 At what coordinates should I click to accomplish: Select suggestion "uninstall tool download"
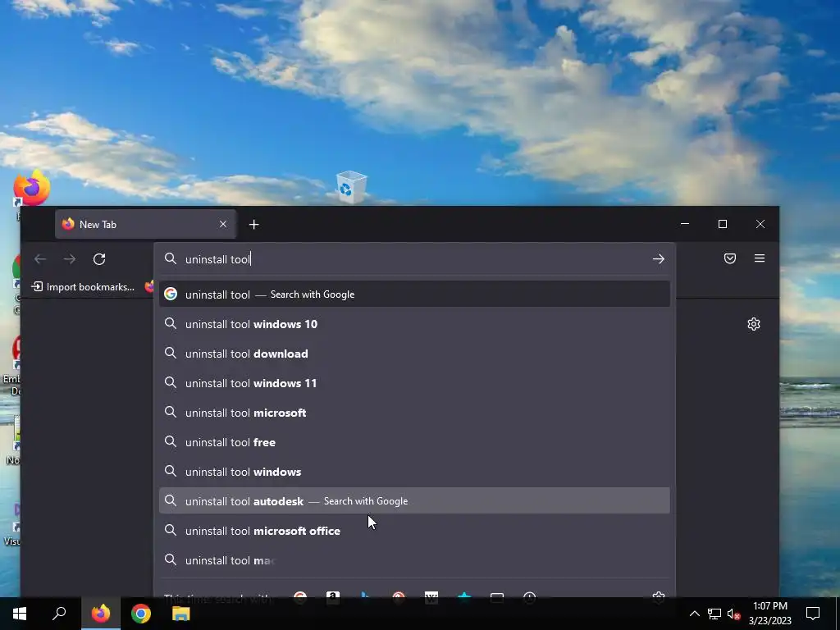[414, 354]
